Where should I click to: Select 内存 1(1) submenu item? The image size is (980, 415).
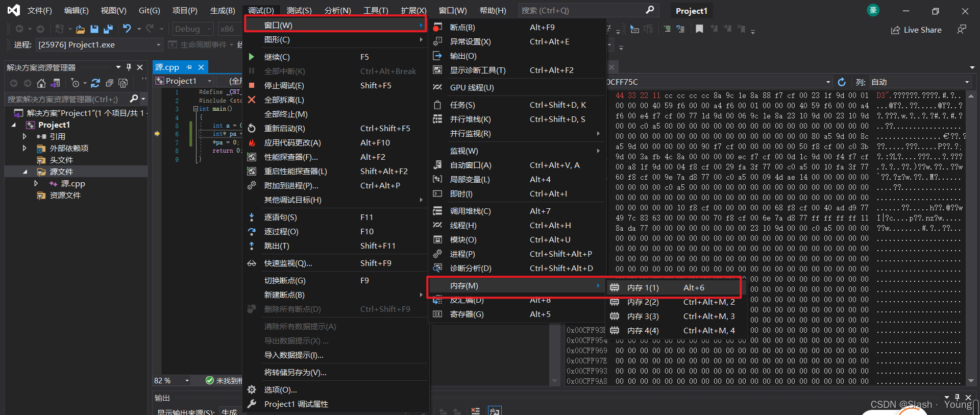point(673,288)
